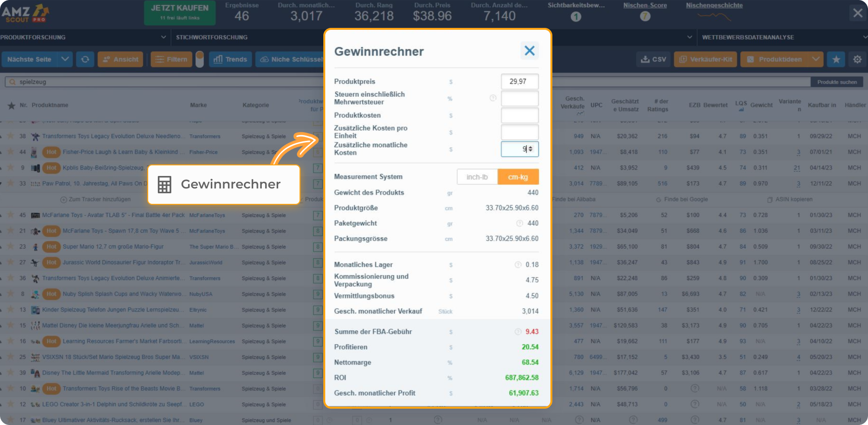Click the plus icon for Zum Tracker hinzufügen
Screen dimensions: 868x425
[x=64, y=200]
